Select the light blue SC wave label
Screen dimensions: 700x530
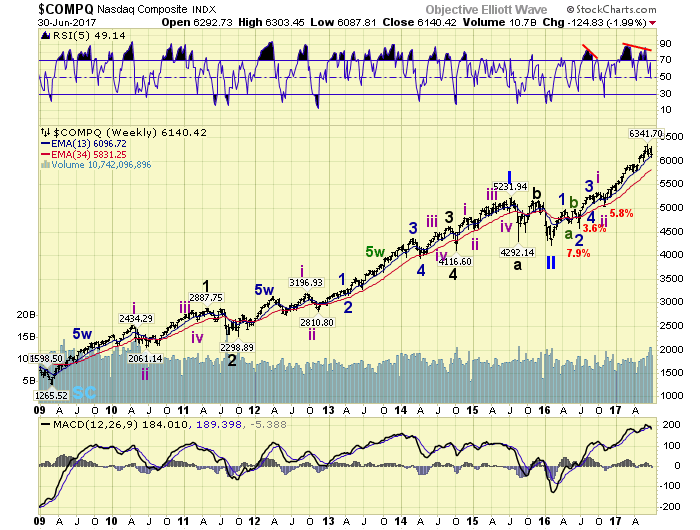coord(84,393)
